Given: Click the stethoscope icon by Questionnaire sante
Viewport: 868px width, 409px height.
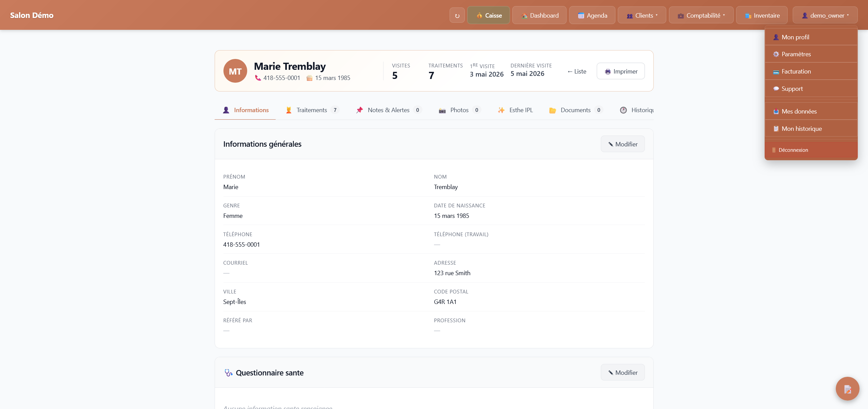Looking at the screenshot, I should pyautogui.click(x=229, y=373).
